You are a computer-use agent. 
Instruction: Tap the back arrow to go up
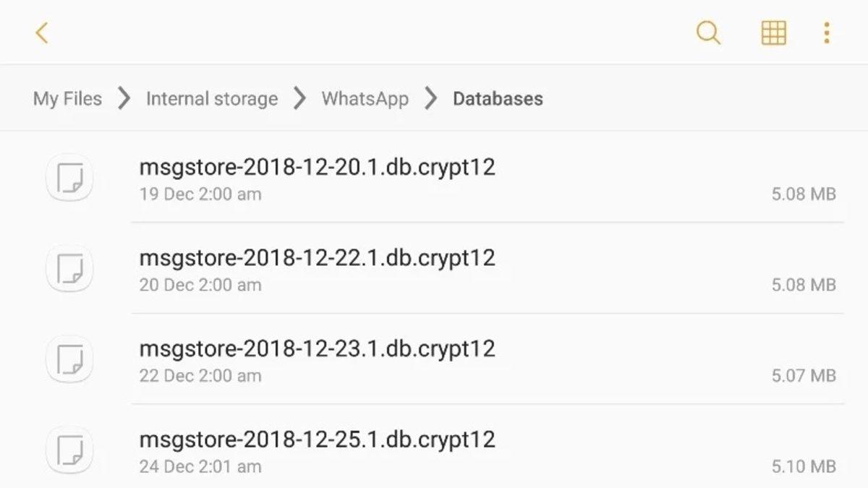pyautogui.click(x=41, y=33)
